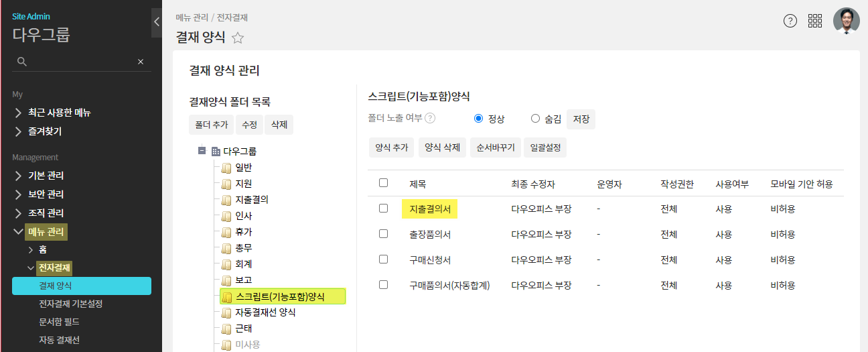Open the apps grid icon
This screenshot has width=868, height=352.
pos(815,21)
